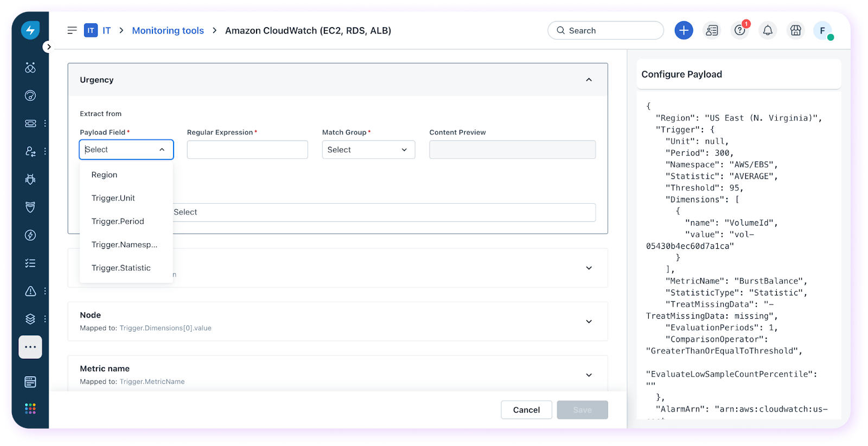
Task: Open the alerts triangle sidebar icon
Action: pos(30,291)
